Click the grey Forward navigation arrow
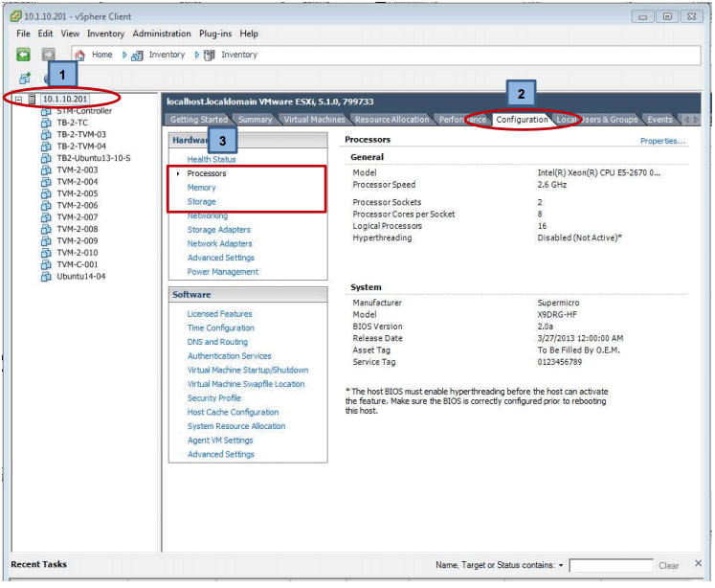Screen dimensions: 715x588 48,55
